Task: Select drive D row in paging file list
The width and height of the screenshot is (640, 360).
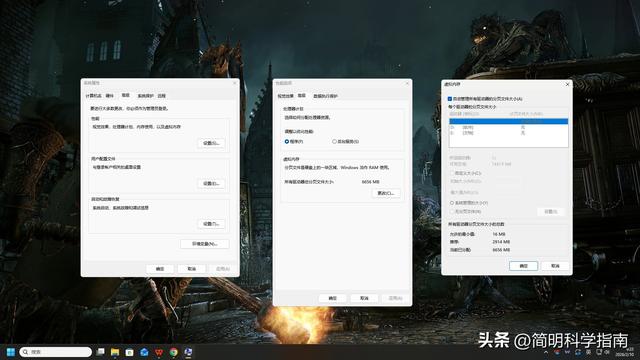Action: (x=508, y=127)
